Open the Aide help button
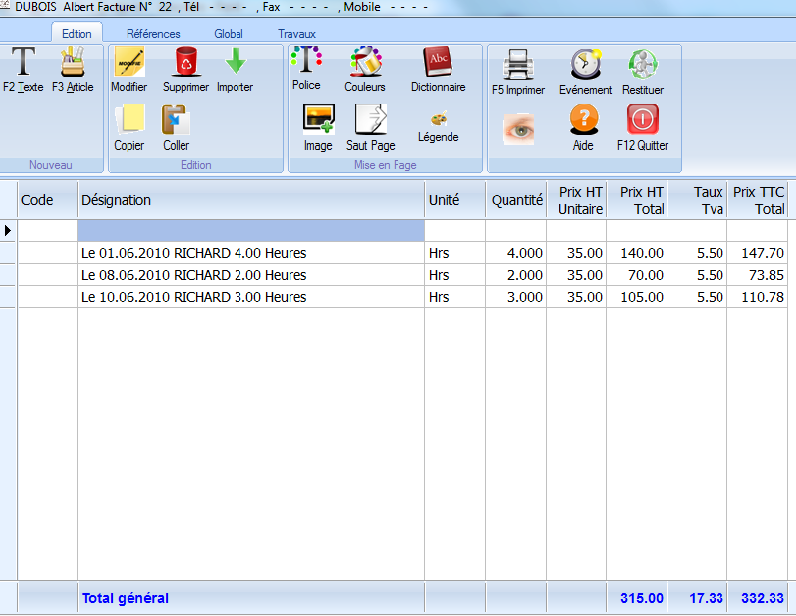Viewport: 796px width, 616px height. tap(584, 122)
